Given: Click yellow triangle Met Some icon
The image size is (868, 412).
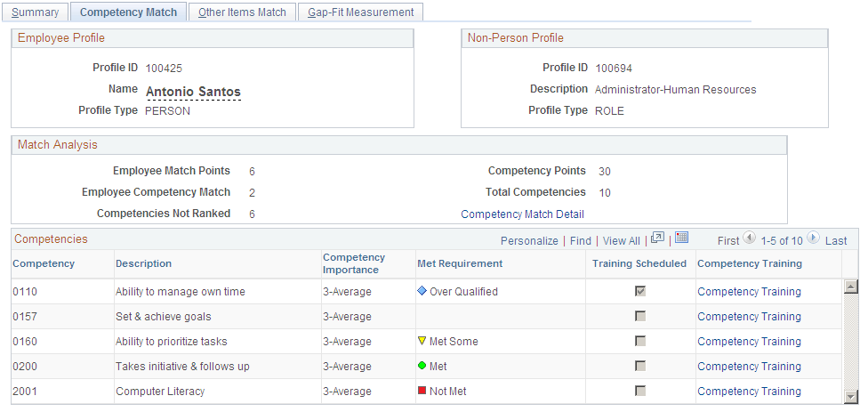Looking at the screenshot, I should tap(422, 341).
